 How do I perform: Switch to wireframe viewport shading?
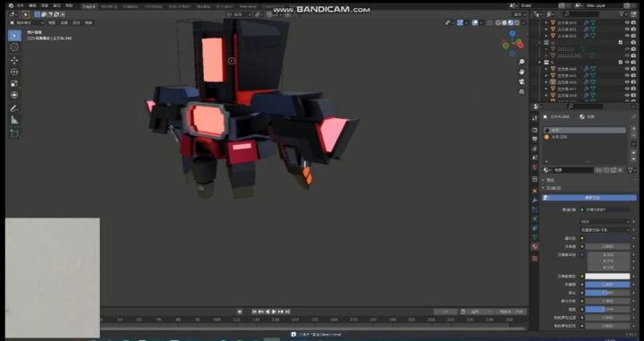498,22
